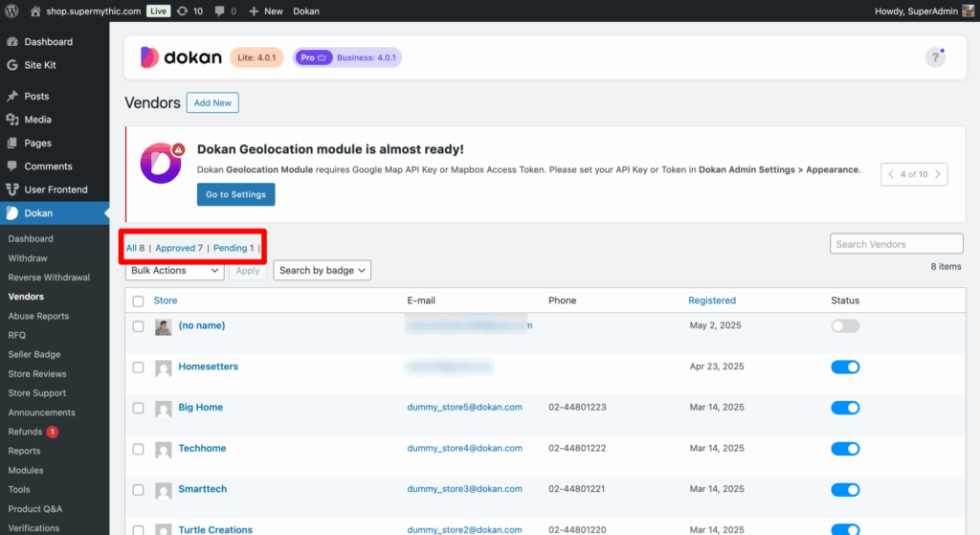
Task: Open the comments bubble icon in the admin bar
Action: click(x=219, y=11)
